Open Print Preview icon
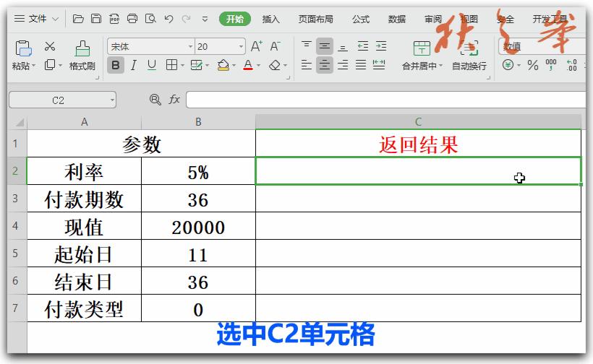 pos(150,19)
